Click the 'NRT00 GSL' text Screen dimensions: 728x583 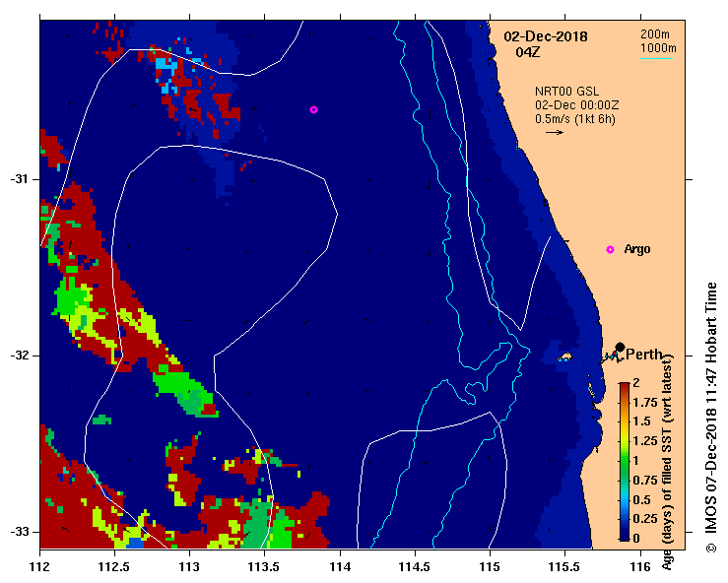pyautogui.click(x=566, y=92)
